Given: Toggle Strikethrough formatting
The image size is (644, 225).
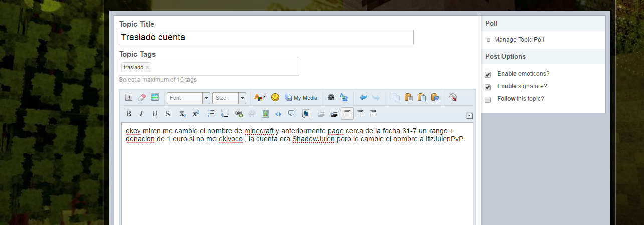Looking at the screenshot, I should pos(168,114).
